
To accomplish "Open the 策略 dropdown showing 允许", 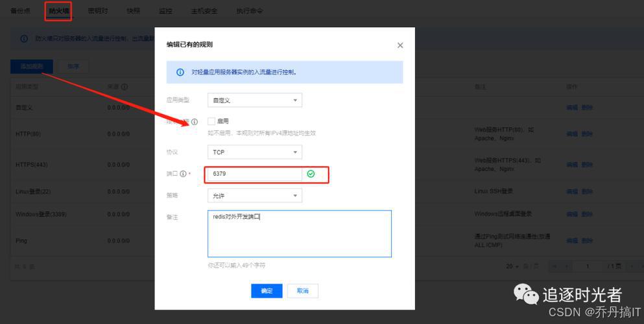I will pyautogui.click(x=255, y=196).
